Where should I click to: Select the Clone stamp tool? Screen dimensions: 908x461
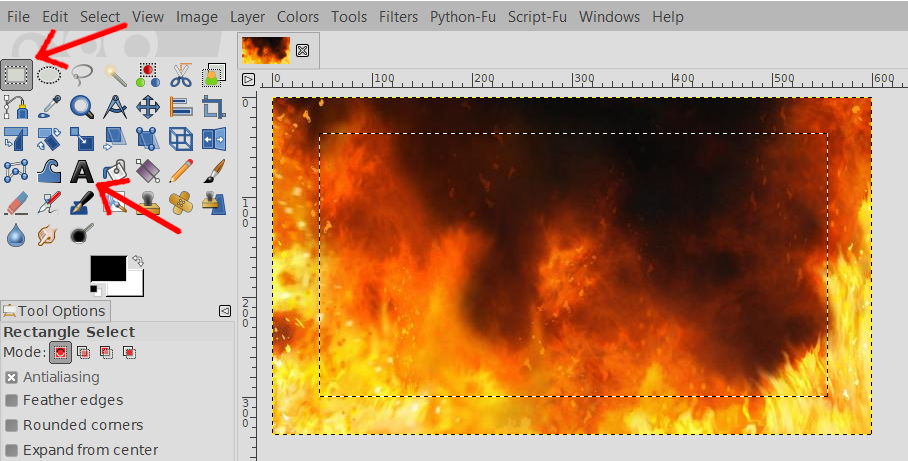coord(148,203)
